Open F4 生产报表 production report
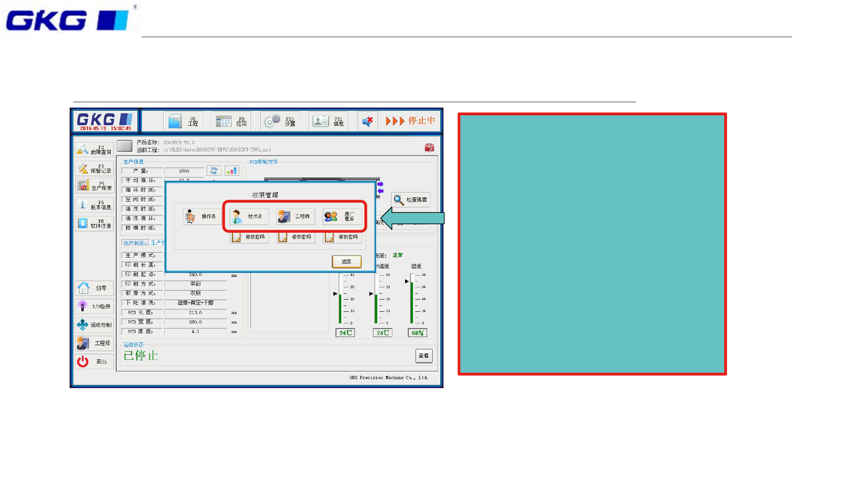The width and height of the screenshot is (868, 488). coord(94,186)
